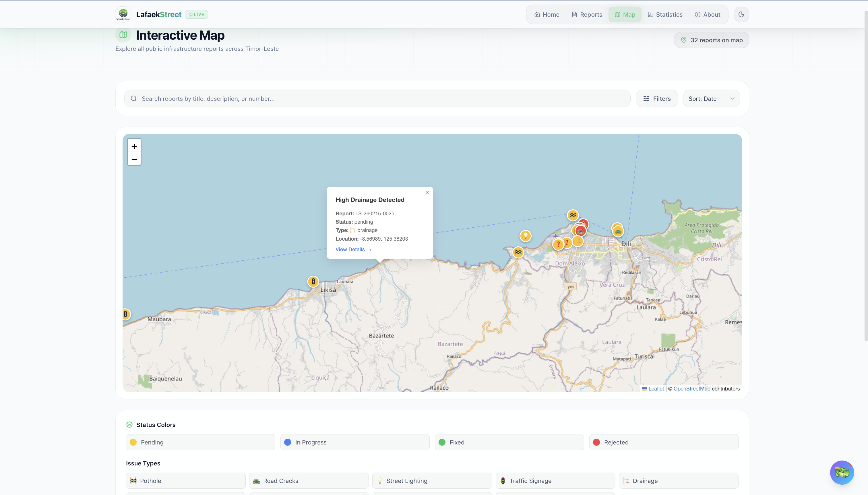
Task: Click the map zoom in plus icon
Action: [x=134, y=146]
